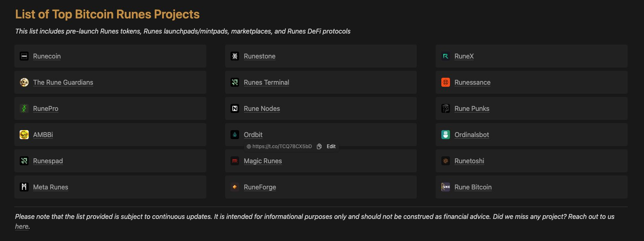644x241 pixels.
Task: Click The Rune Guardians skull icon
Action: 24,82
